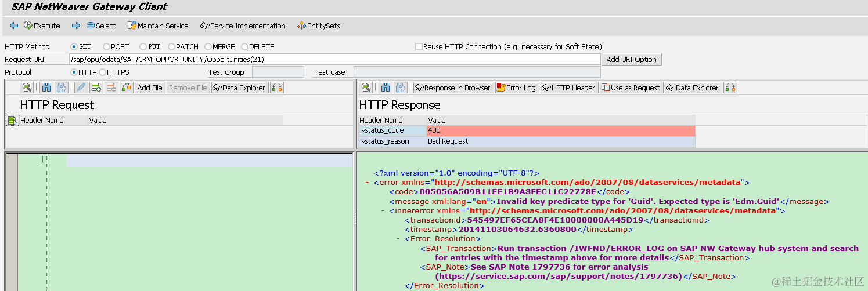Click Find Next icon in request toolbar
Screen dimensions: 868x291
(x=60, y=88)
